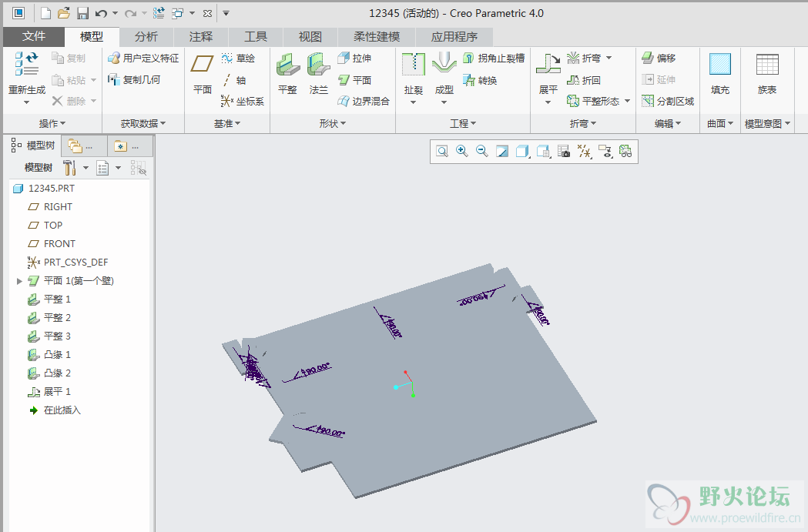The height and width of the screenshot is (532, 808).
Task: Expand the 操作 group overflow menu
Action: point(52,124)
